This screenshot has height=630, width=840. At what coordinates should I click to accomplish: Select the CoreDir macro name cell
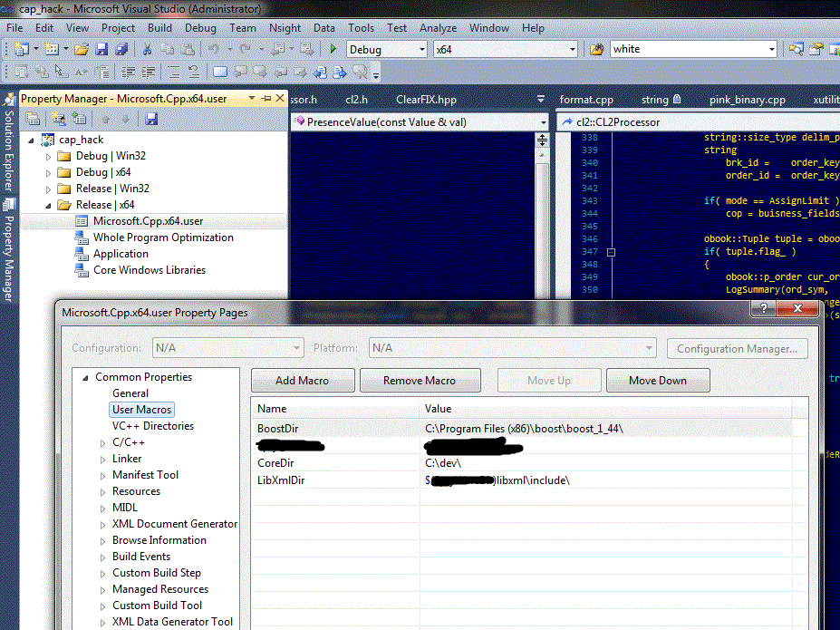tap(275, 463)
